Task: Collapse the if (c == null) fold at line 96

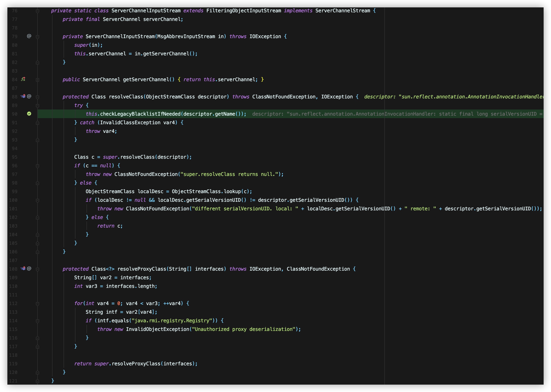Action: [x=37, y=166]
